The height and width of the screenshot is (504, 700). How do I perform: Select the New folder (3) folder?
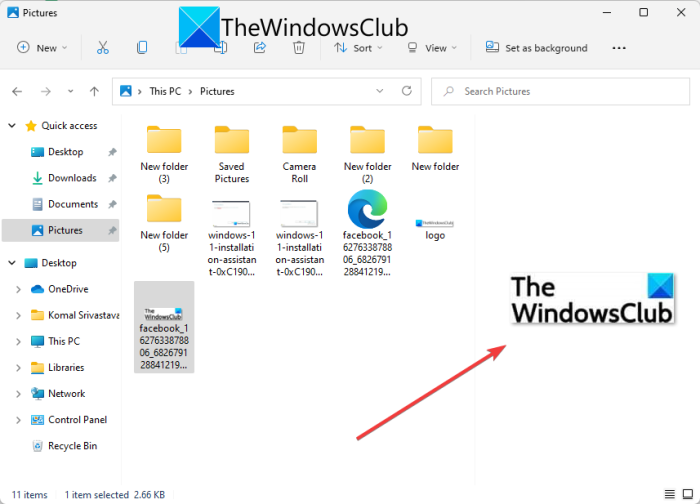[x=164, y=154]
